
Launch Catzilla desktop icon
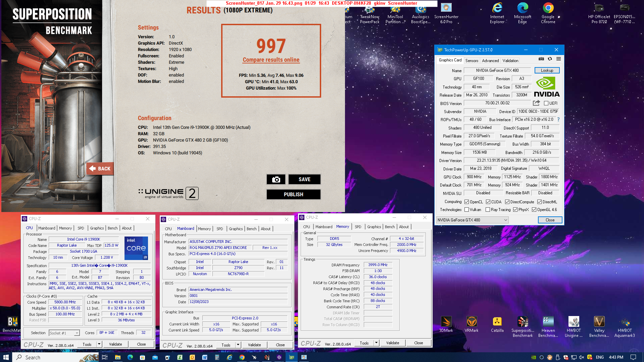point(497,324)
